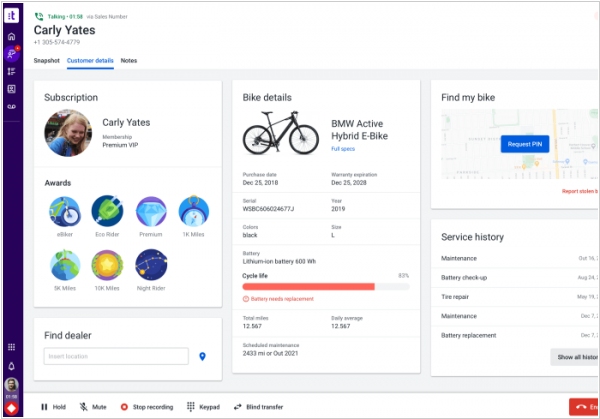
Task: Click Show all history button
Action: click(x=575, y=357)
